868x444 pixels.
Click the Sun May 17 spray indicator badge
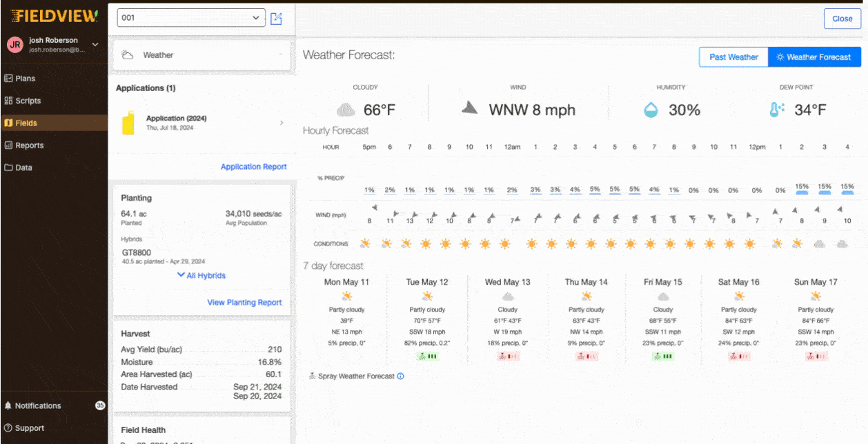tap(816, 356)
